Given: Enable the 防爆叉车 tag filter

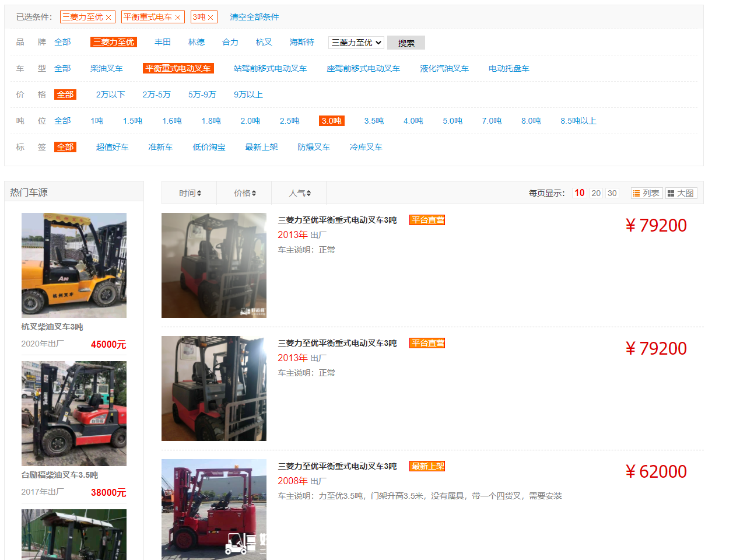Looking at the screenshot, I should coord(313,147).
